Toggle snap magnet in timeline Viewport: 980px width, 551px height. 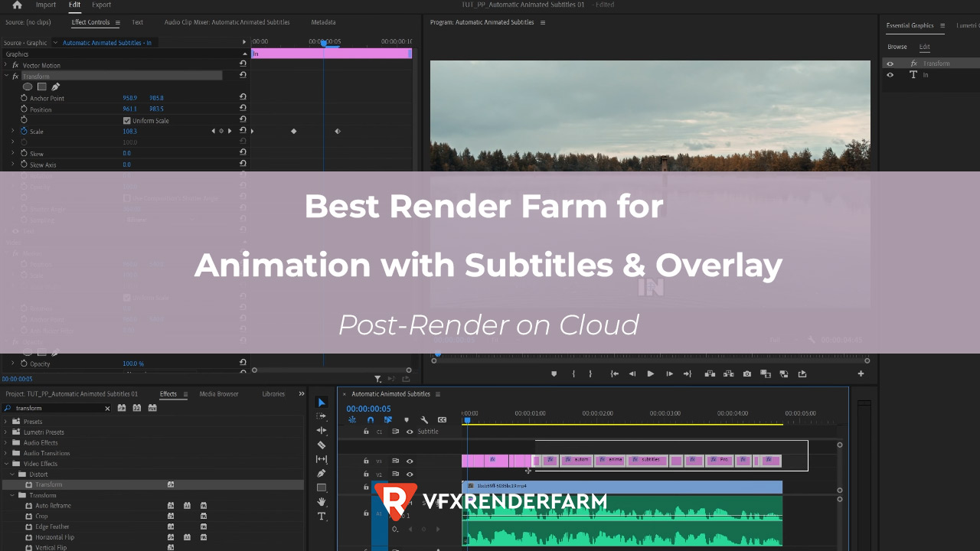point(371,419)
